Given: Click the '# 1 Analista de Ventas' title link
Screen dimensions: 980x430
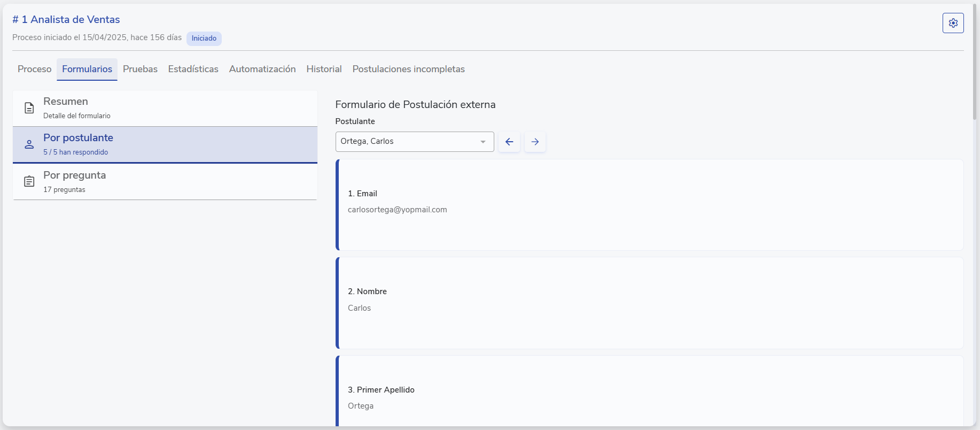Looking at the screenshot, I should click(66, 19).
